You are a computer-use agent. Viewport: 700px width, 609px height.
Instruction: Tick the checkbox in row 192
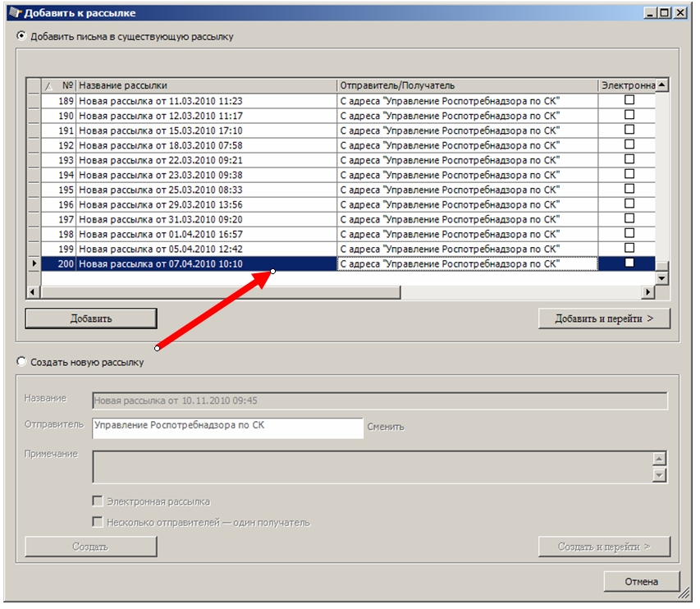629,144
